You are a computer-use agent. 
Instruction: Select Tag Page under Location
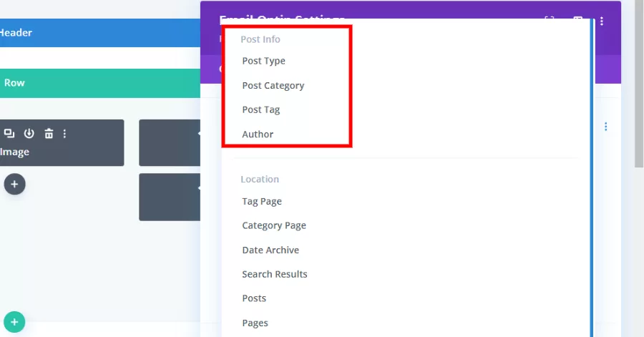pyautogui.click(x=262, y=201)
